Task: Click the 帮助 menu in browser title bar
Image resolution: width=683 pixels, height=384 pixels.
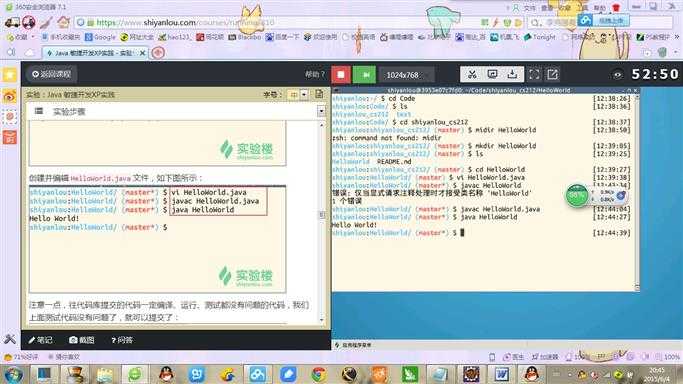Action: tap(600, 8)
